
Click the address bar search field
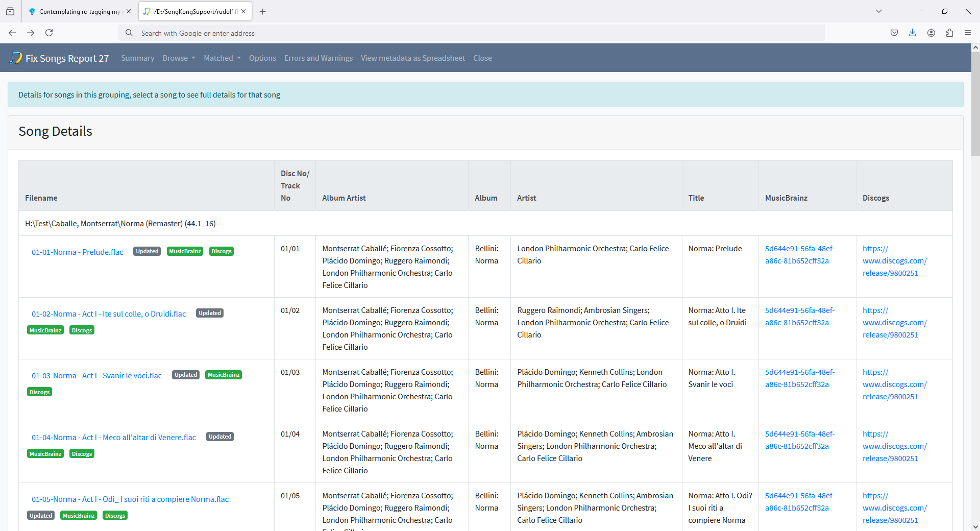click(x=472, y=33)
